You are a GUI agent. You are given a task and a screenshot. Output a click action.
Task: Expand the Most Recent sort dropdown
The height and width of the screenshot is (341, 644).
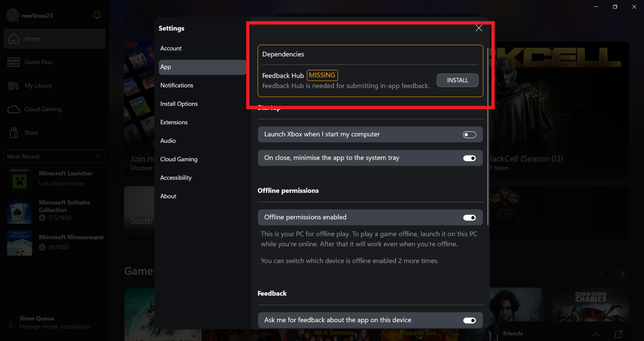54,157
